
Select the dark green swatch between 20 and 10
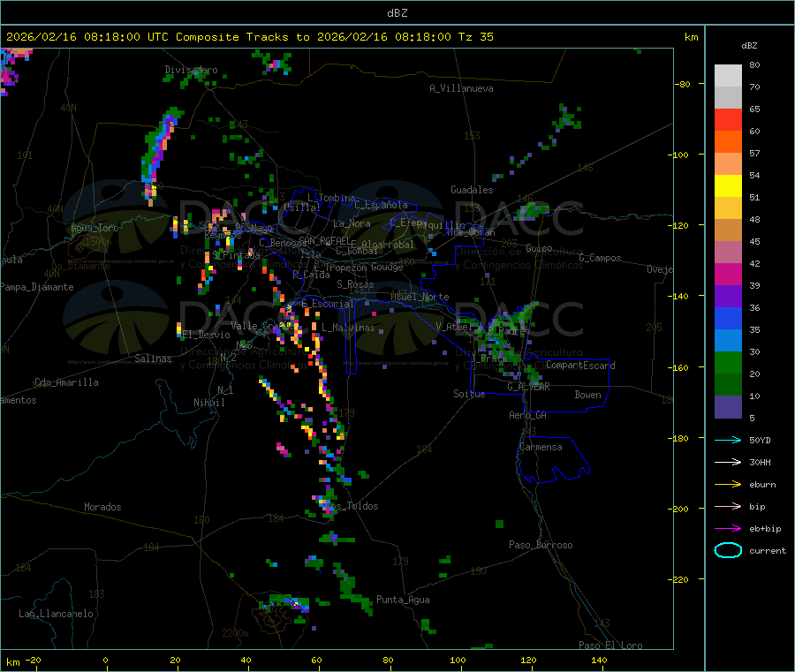(x=728, y=385)
